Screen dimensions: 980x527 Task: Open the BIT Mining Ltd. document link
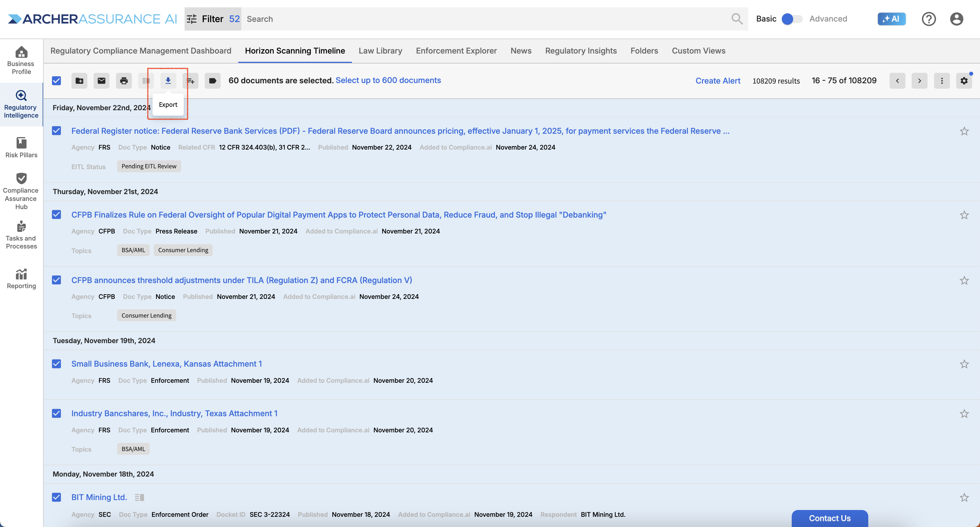coord(99,497)
